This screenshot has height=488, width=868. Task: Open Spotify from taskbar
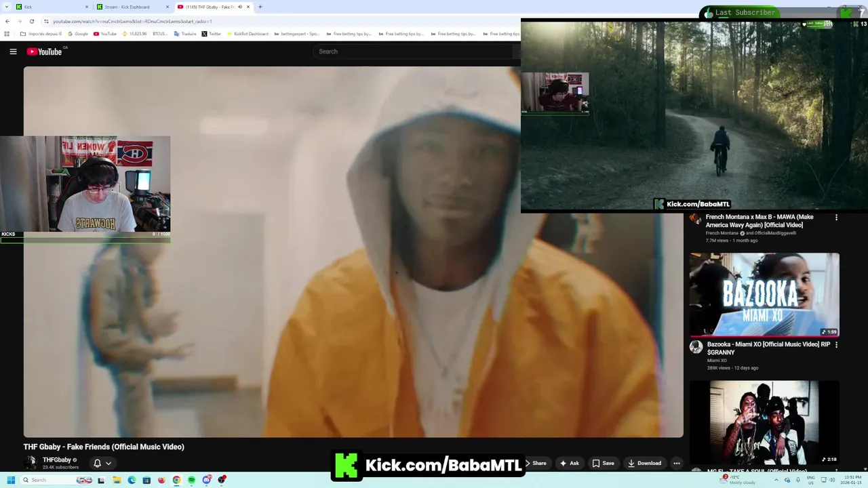click(x=191, y=480)
